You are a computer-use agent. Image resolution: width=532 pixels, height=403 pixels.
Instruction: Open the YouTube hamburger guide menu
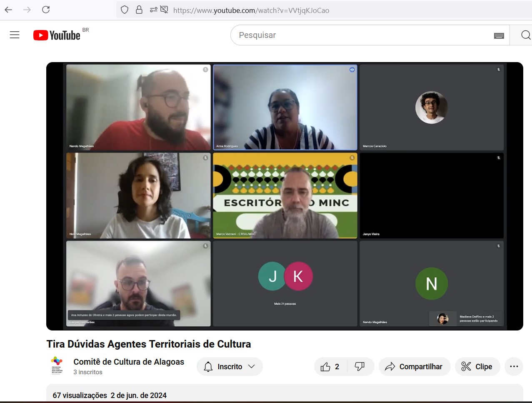pos(15,35)
